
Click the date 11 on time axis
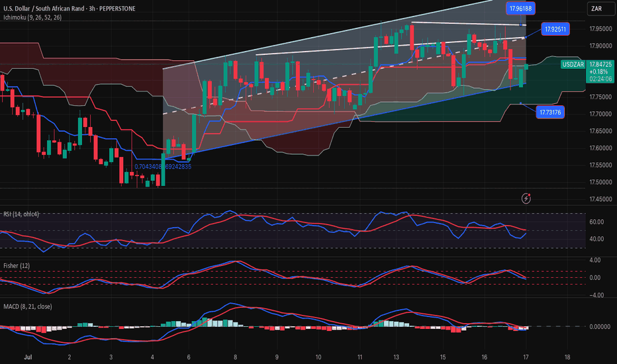(x=359, y=357)
